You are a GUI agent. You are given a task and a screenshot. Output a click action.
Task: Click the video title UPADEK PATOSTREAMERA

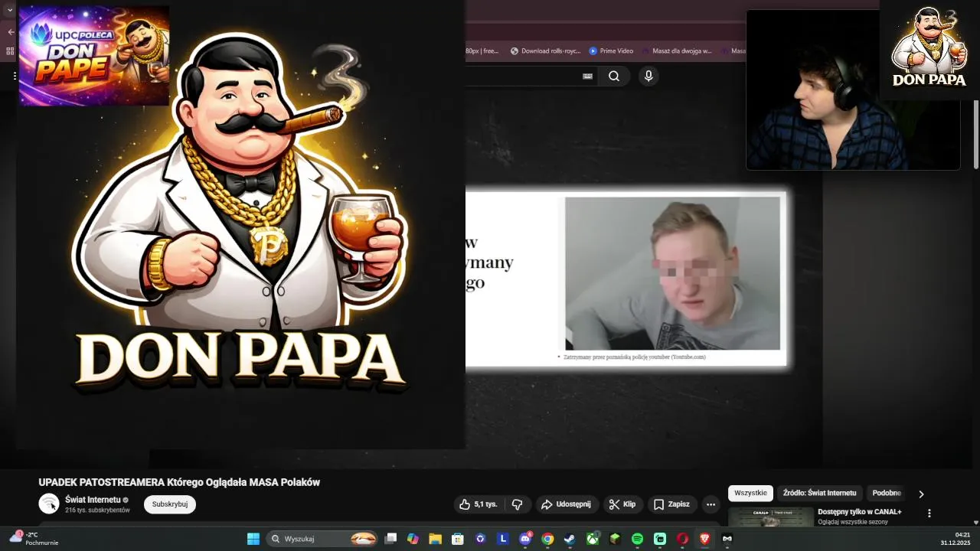[179, 482]
